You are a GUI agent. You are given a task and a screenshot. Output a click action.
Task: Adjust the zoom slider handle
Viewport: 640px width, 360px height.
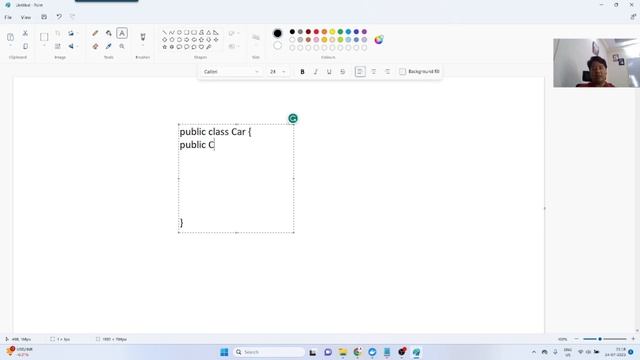tap(600, 339)
